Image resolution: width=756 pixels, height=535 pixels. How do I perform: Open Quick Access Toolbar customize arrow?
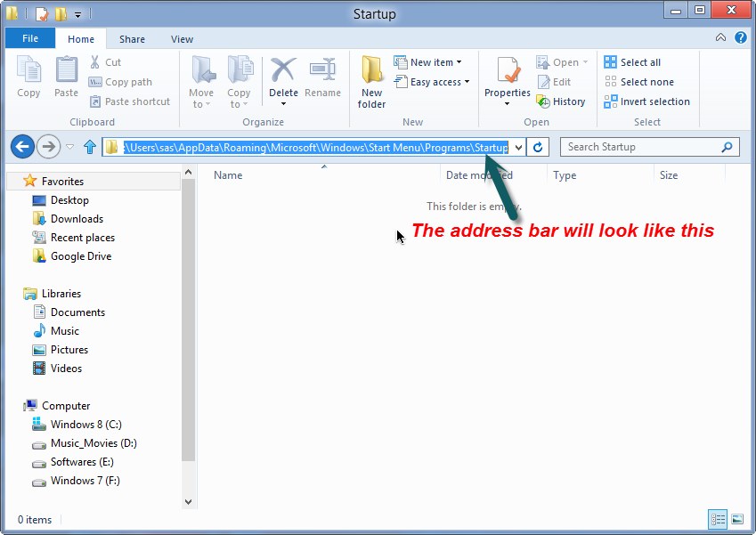77,14
